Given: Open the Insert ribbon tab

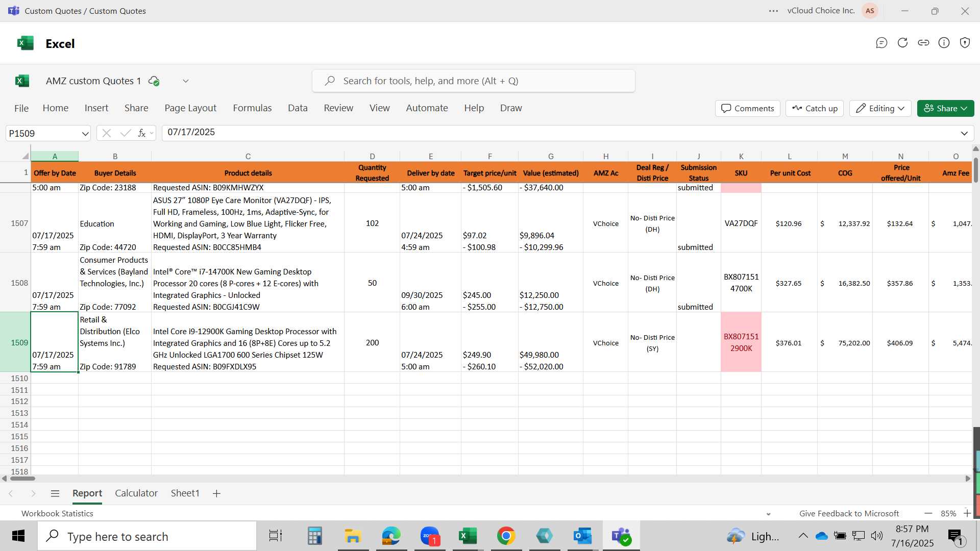Looking at the screenshot, I should tap(96, 108).
